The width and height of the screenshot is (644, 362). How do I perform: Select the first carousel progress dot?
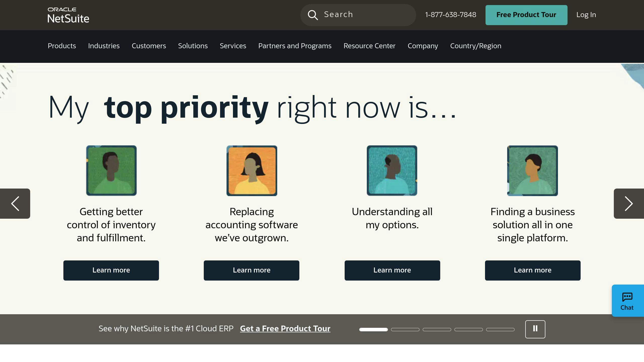point(373,329)
